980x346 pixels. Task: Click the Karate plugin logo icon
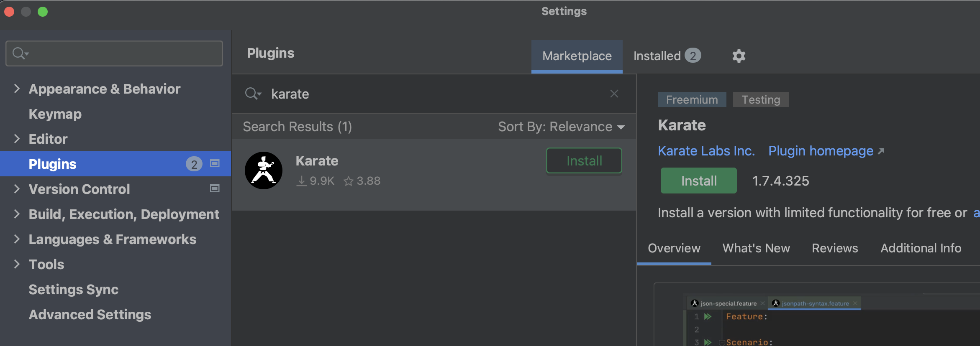pyautogui.click(x=264, y=170)
